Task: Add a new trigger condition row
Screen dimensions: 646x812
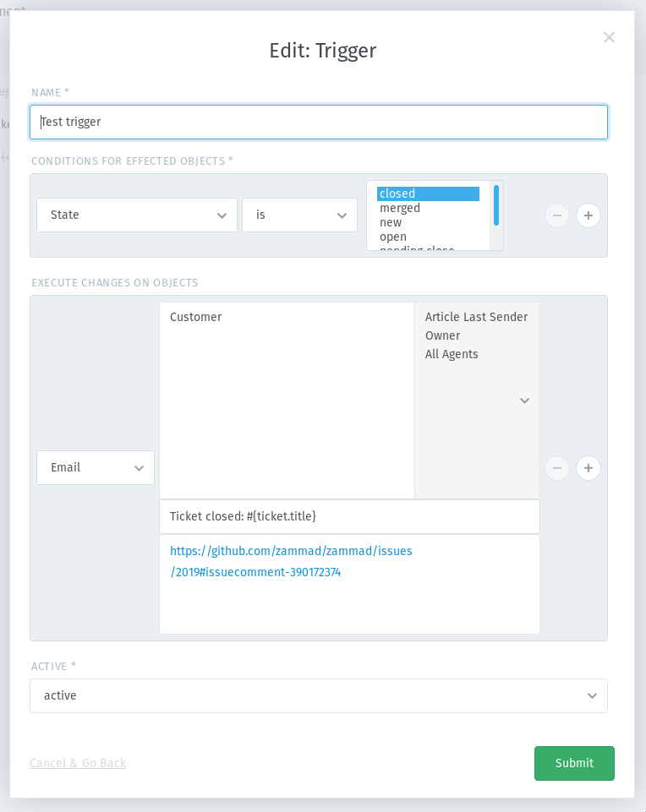Action: pyautogui.click(x=588, y=215)
